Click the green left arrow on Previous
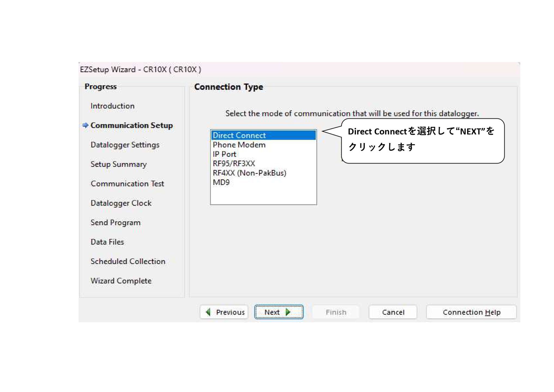Screen dimensions: 554x392 coord(208,312)
